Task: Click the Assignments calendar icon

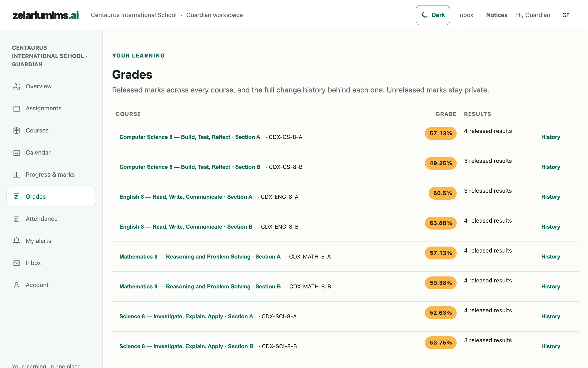Action: [x=16, y=109]
